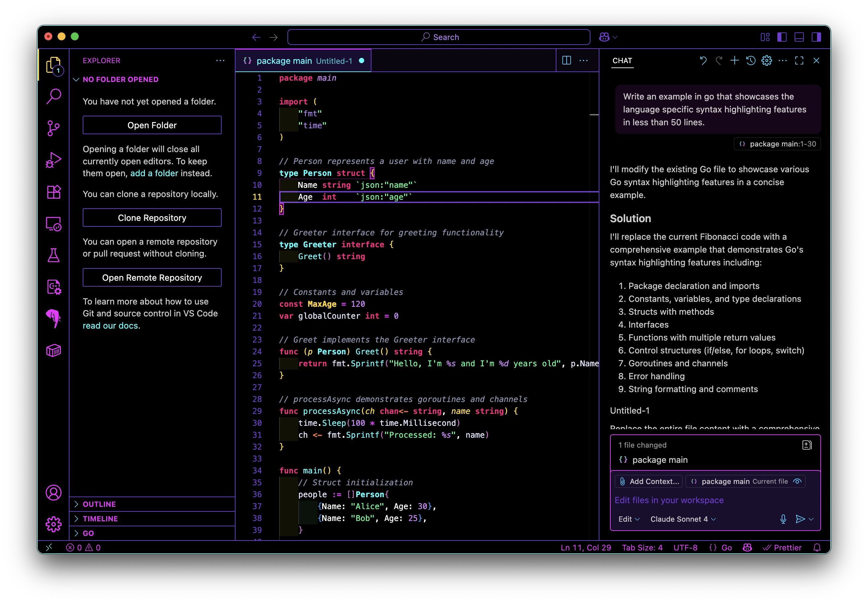Screen dimensions: 868x603
Task: Toggle primary side bar visibility
Action: (x=782, y=37)
